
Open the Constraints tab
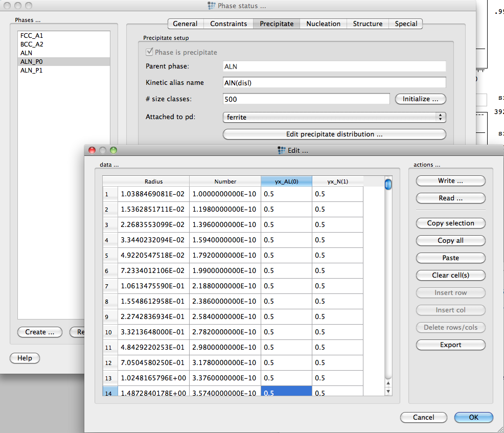pos(228,24)
